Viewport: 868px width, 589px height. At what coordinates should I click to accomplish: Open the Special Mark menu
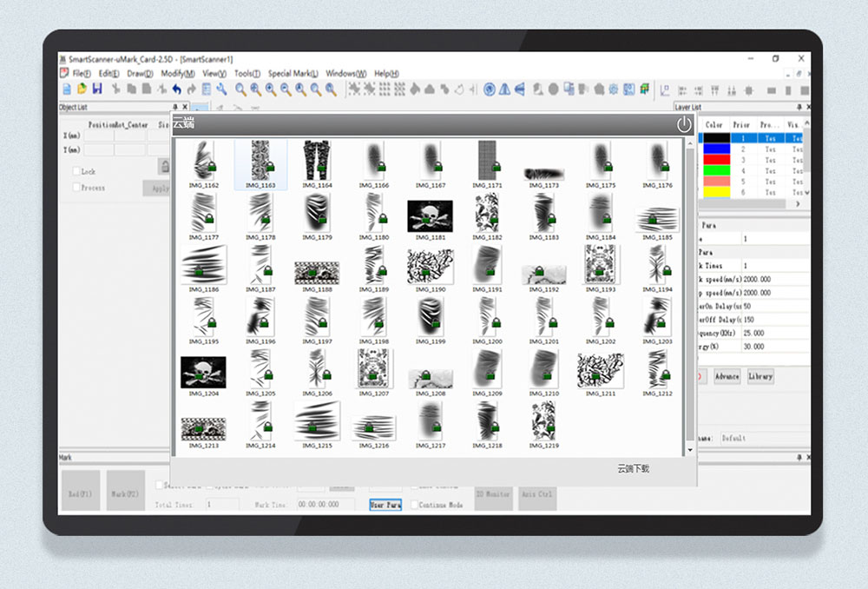(293, 74)
